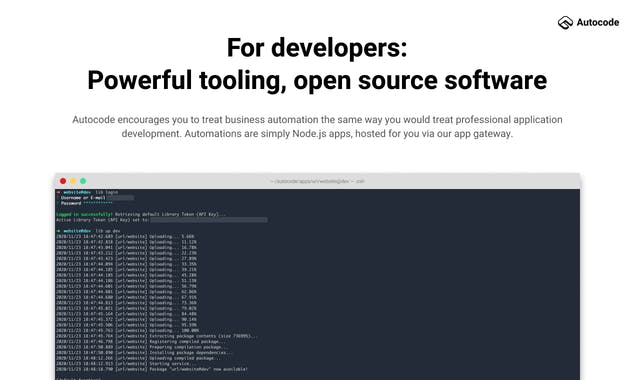Maximize the terminal with the green button
Viewport: 635px width, 380px height.
pyautogui.click(x=83, y=181)
